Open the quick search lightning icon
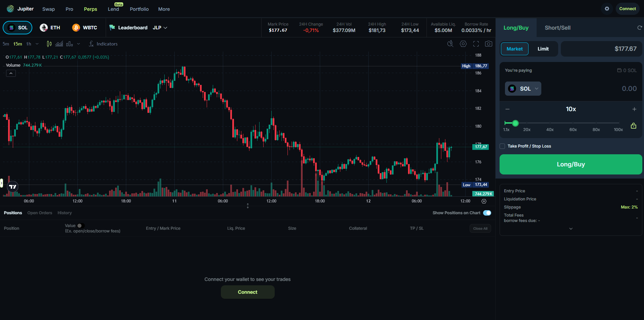Viewport: 644px width, 320px height. (x=450, y=44)
